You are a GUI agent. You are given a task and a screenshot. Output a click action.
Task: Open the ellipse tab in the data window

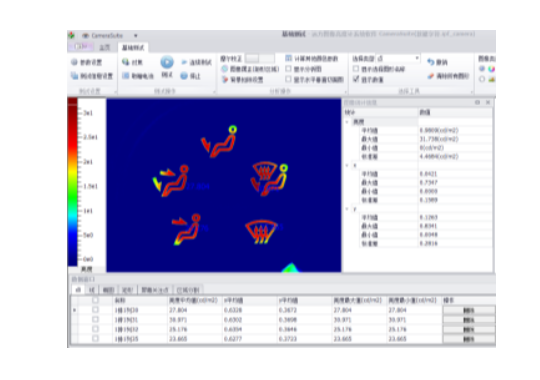pyautogui.click(x=108, y=290)
